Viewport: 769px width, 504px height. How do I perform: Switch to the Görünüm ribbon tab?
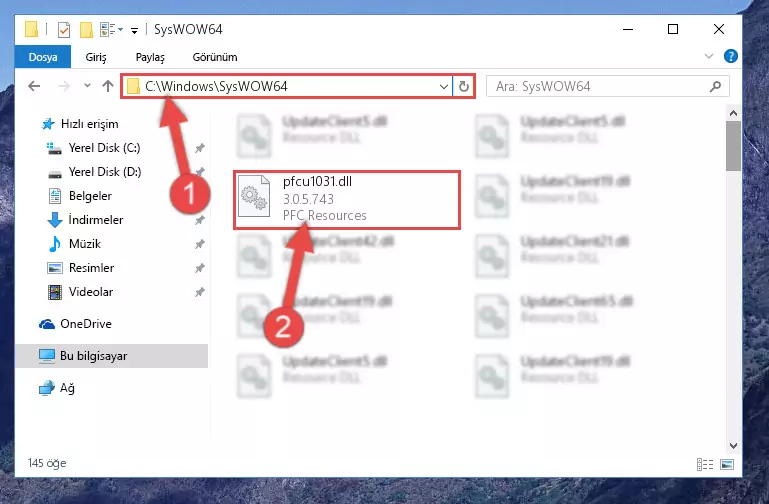coord(215,57)
